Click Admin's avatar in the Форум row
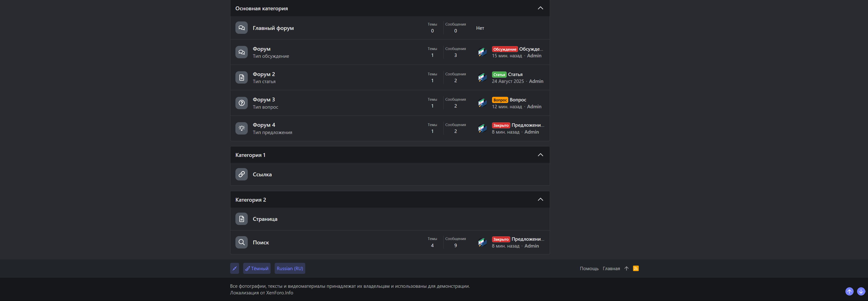Image resolution: width=868 pixels, height=301 pixels. point(482,52)
